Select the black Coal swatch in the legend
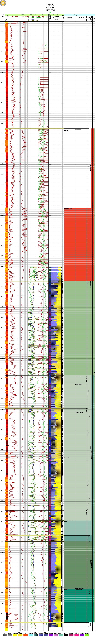Viewport: 100px width, 644px height. tap(66, 635)
